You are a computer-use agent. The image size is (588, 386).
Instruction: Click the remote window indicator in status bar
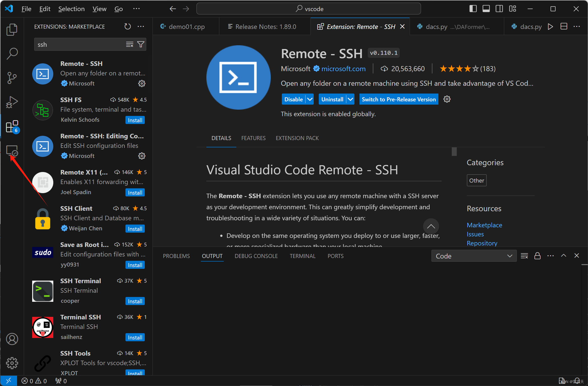[x=9, y=381]
